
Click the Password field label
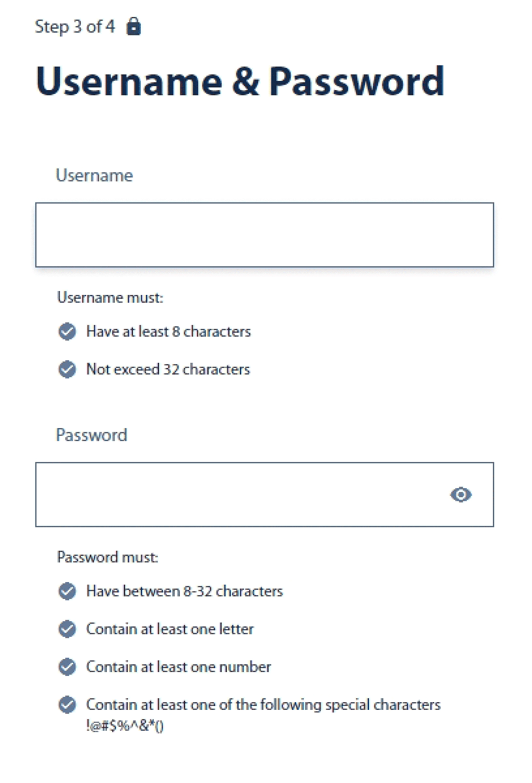pos(91,435)
